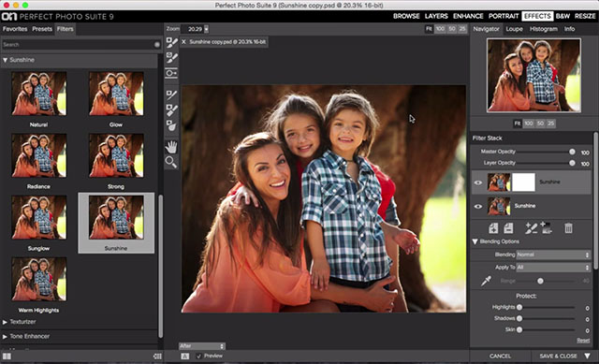The height and width of the screenshot is (364, 599).
Task: Set toolbar zoom to 100
Action: (x=440, y=29)
